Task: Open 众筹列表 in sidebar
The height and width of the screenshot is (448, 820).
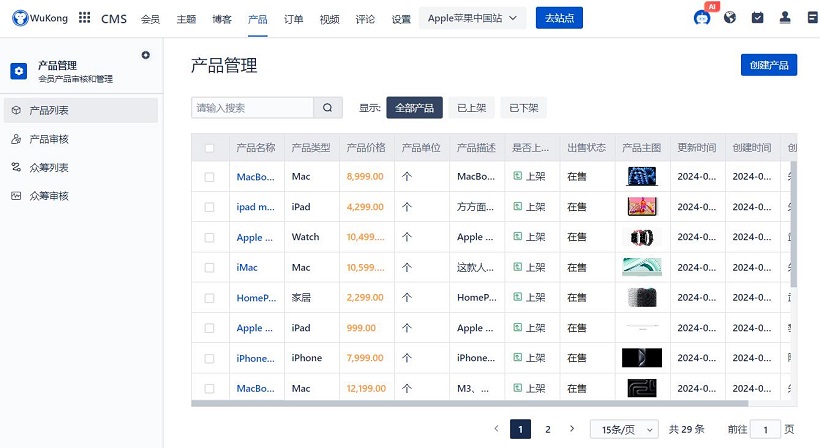Action: (81, 168)
